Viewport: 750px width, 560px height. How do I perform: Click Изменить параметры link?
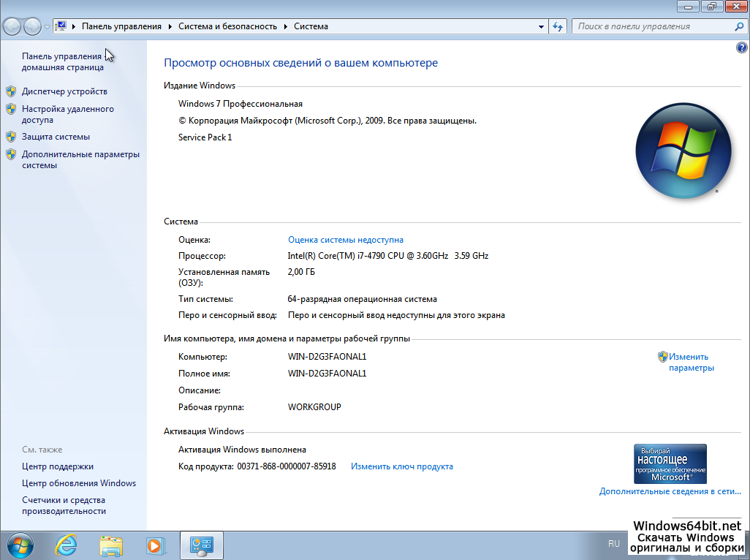pyautogui.click(x=692, y=362)
